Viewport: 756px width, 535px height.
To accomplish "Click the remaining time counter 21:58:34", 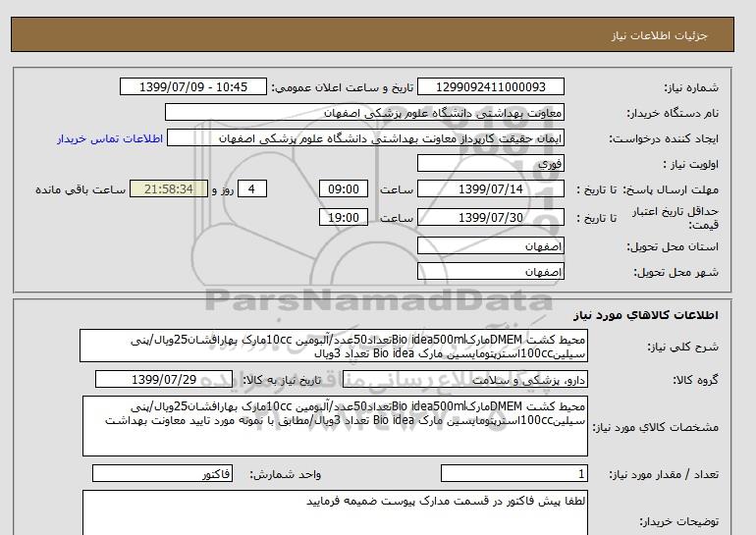I will pyautogui.click(x=169, y=188).
